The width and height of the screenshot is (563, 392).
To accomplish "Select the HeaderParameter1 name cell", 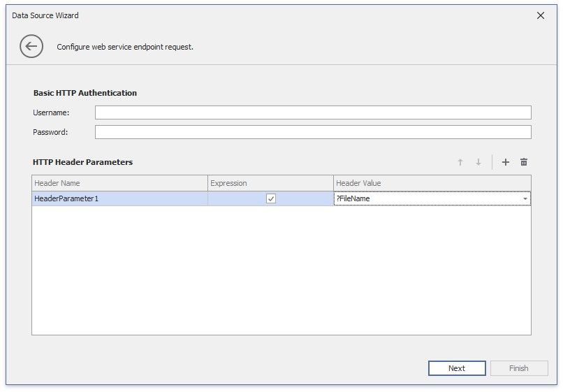I will point(119,199).
